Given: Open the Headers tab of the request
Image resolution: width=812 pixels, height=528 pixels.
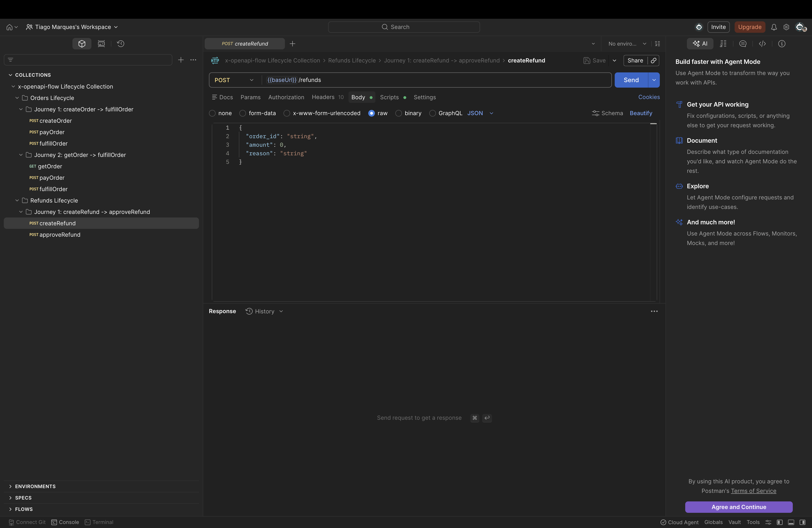Looking at the screenshot, I should (x=323, y=97).
